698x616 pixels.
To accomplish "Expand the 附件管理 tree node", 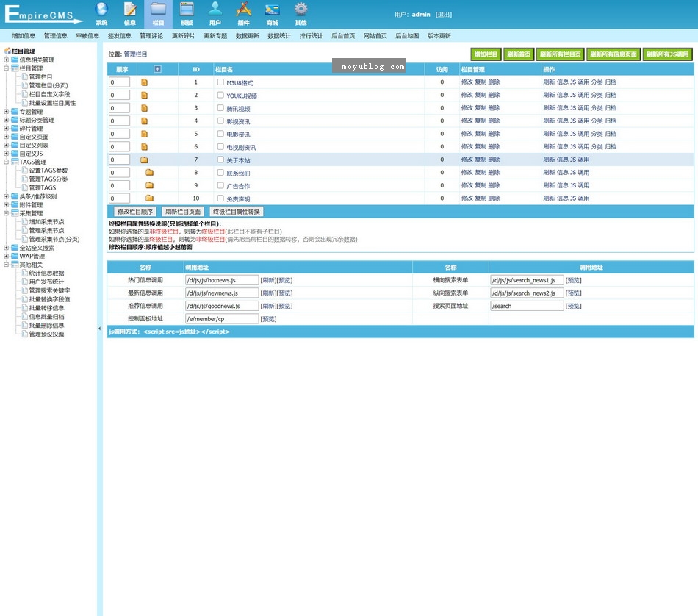I will click(x=6, y=205).
